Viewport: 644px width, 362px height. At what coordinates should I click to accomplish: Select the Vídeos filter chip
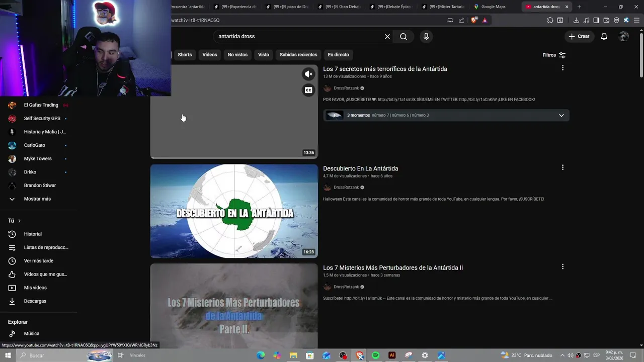point(210,55)
